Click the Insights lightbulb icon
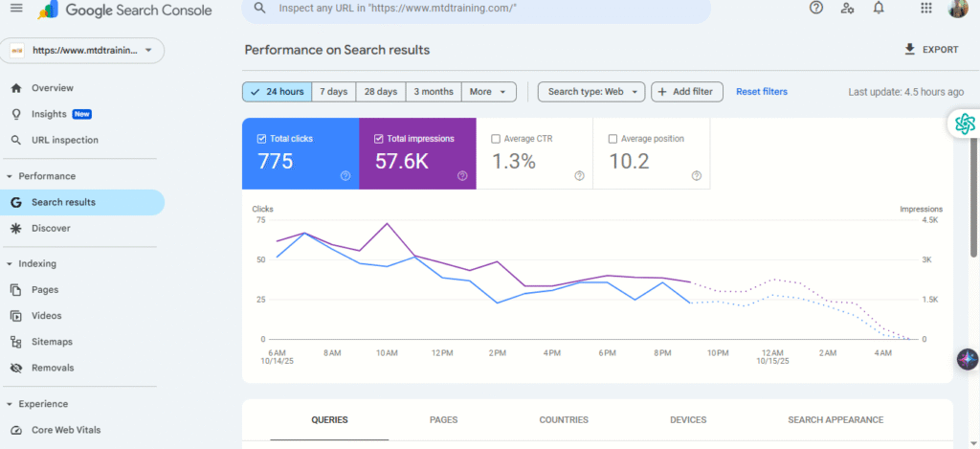 17,114
